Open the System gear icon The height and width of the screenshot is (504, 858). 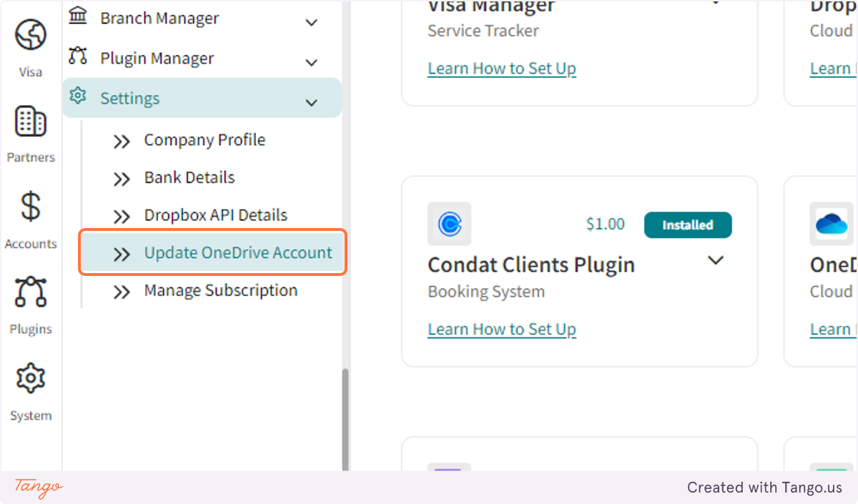tap(31, 379)
